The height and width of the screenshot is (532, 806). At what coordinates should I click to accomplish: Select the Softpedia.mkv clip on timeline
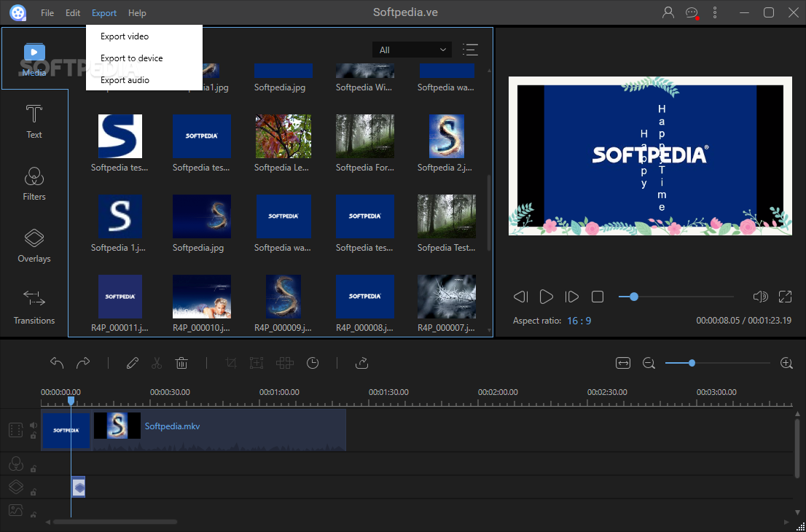point(219,430)
